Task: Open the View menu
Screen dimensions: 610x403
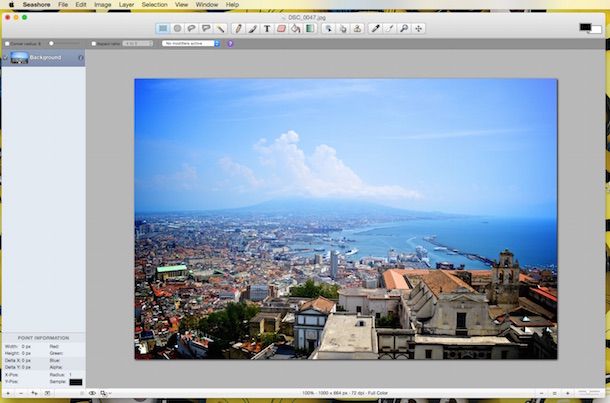Action: pyautogui.click(x=181, y=5)
